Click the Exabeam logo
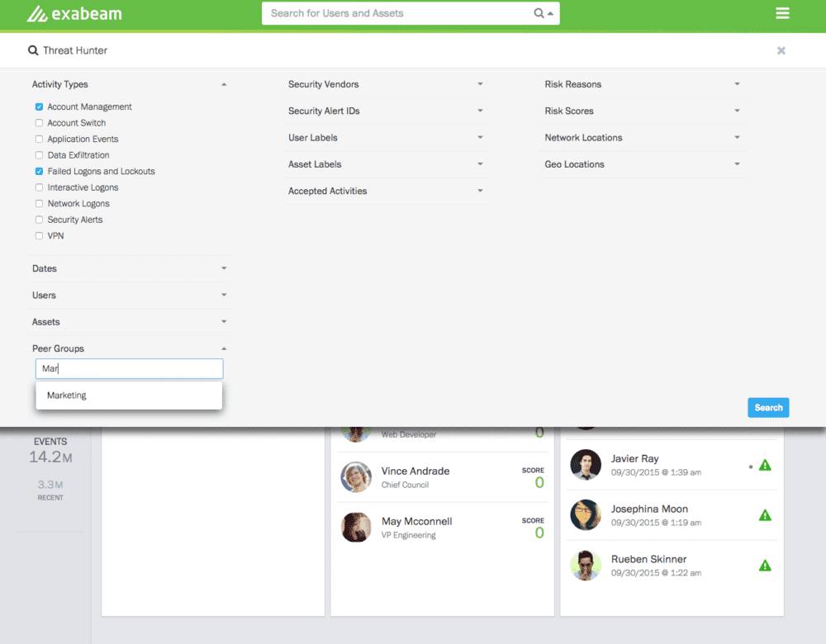826x644 pixels. (75, 14)
